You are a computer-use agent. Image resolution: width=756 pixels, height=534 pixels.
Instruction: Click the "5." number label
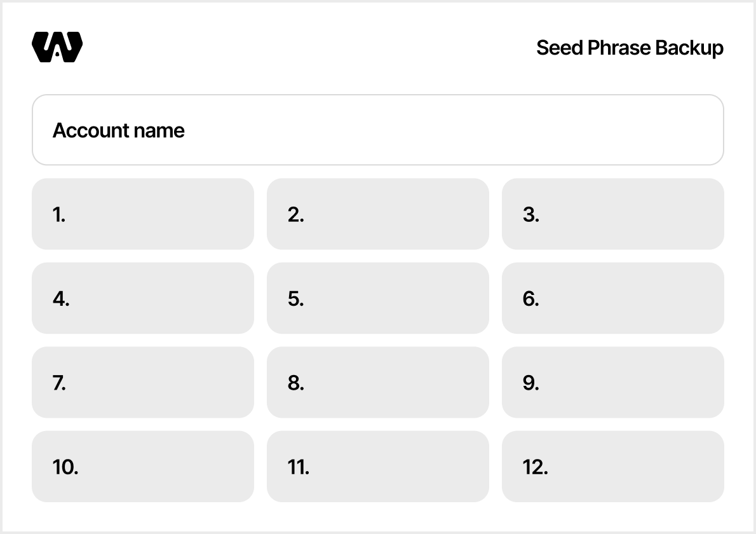click(296, 299)
